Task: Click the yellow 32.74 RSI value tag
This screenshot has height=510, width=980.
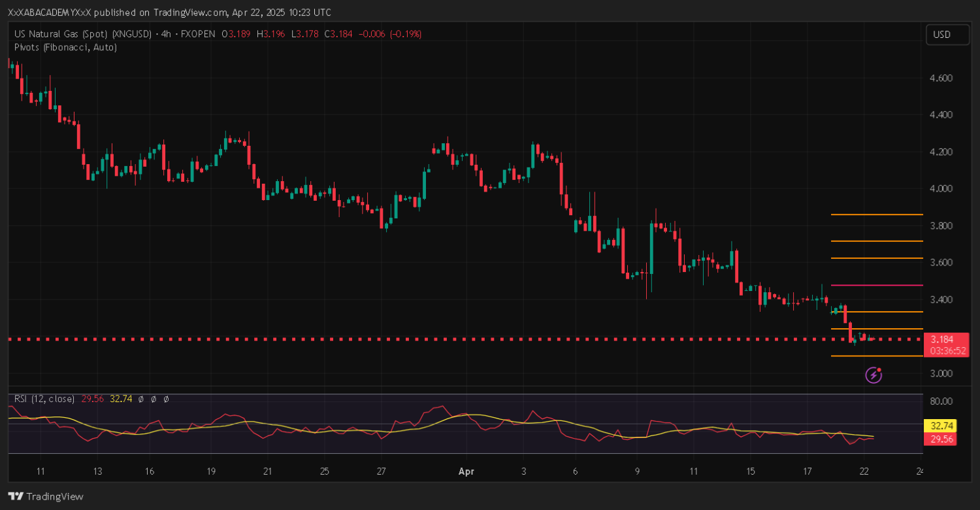Action: point(941,424)
